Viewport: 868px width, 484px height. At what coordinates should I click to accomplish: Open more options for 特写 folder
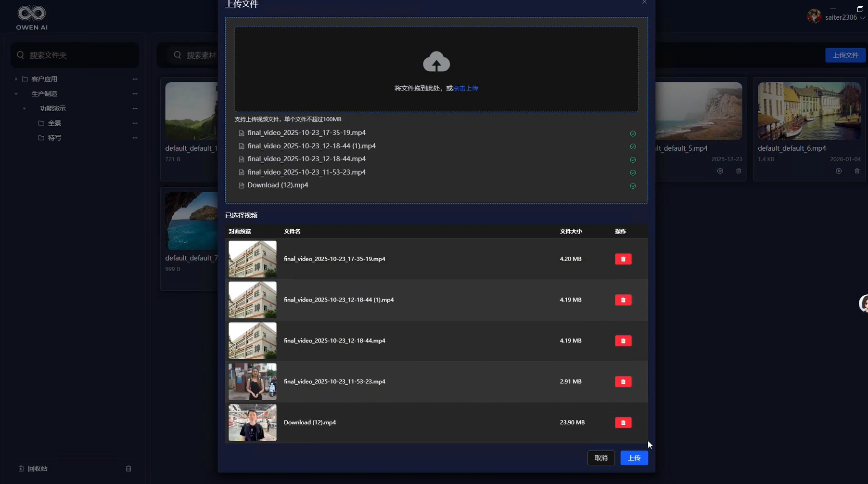pos(135,138)
